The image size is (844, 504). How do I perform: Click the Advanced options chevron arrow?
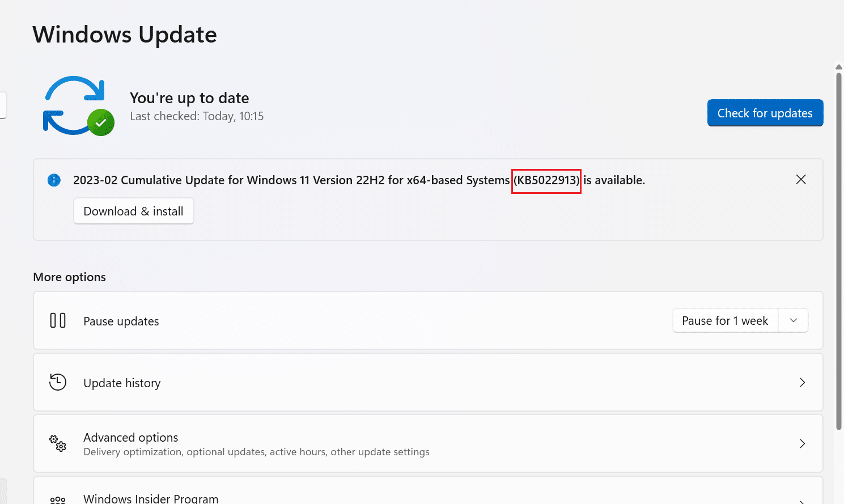pos(802,443)
